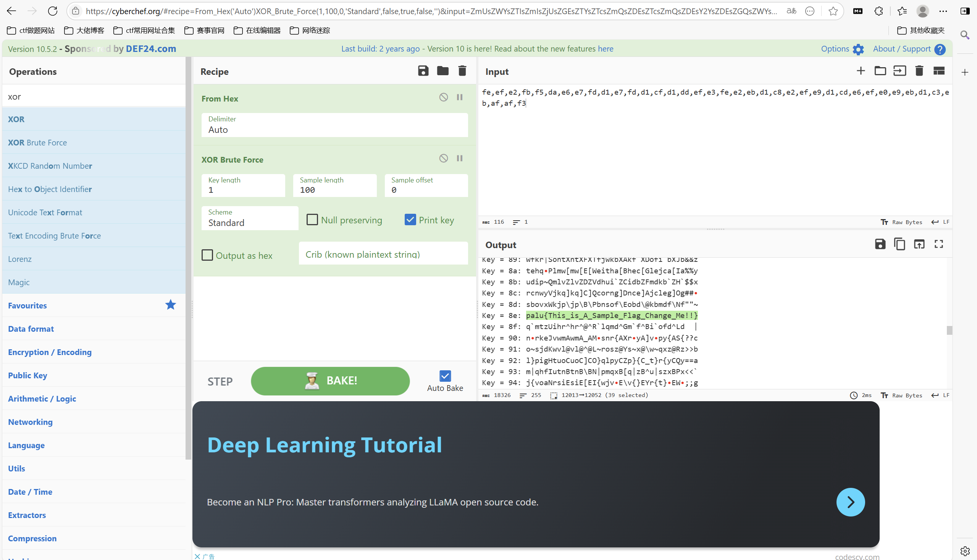The height and width of the screenshot is (560, 977).
Task: Open file as input
Action: pyautogui.click(x=899, y=71)
